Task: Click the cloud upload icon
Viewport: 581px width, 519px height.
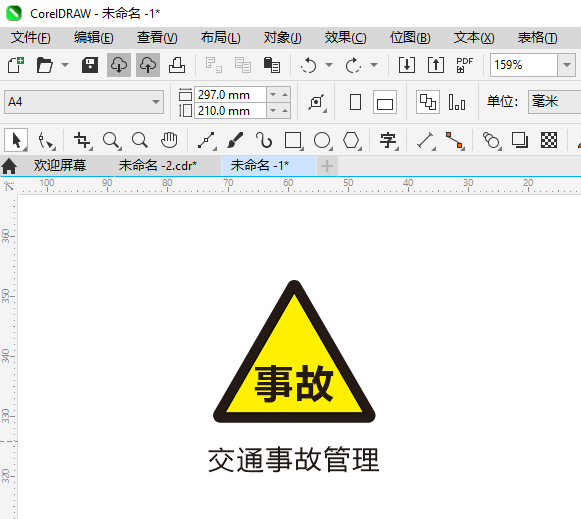Action: (148, 65)
